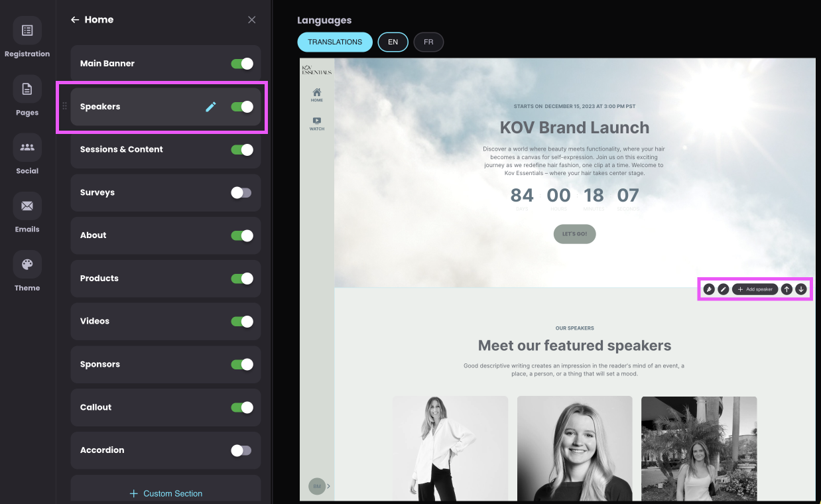Select the Callout section label
The image size is (821, 504).
(x=96, y=407)
